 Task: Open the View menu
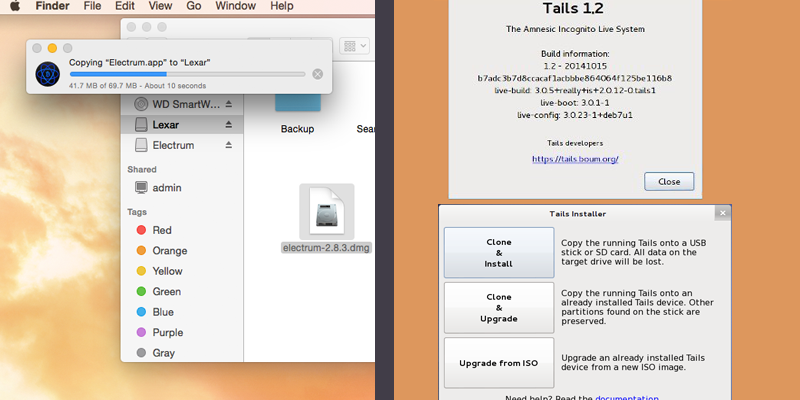(x=160, y=6)
